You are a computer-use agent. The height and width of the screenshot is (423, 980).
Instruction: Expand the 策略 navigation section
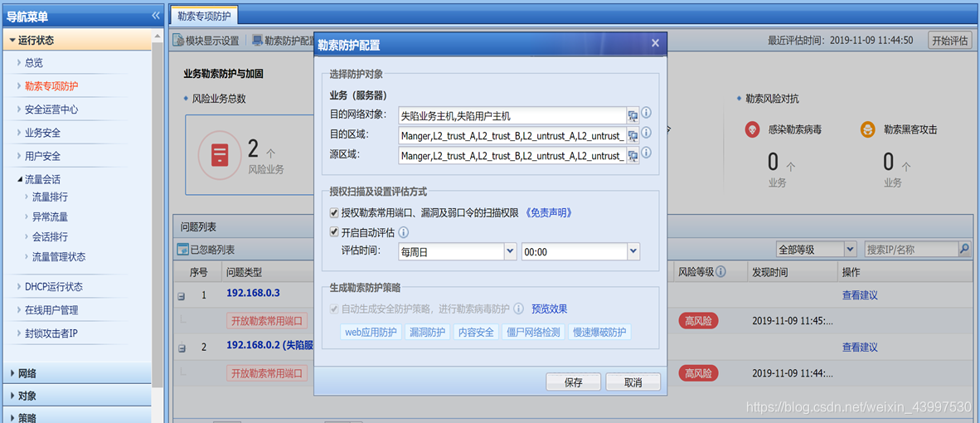tap(77, 416)
